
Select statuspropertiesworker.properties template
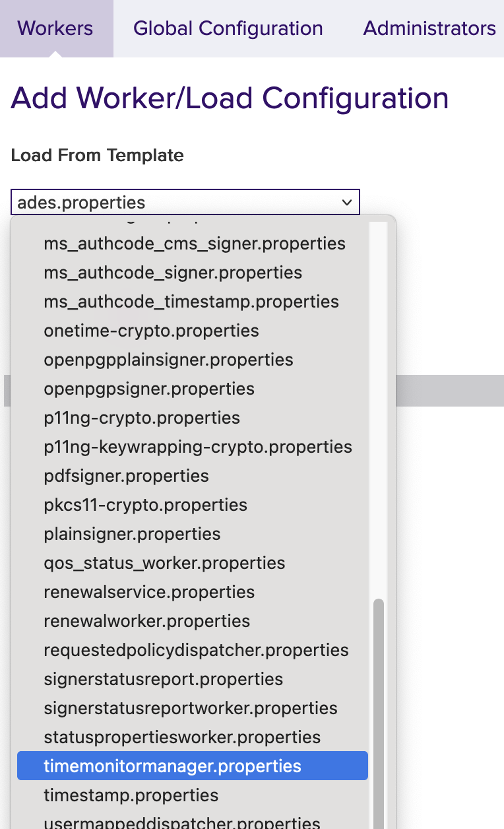[181, 737]
